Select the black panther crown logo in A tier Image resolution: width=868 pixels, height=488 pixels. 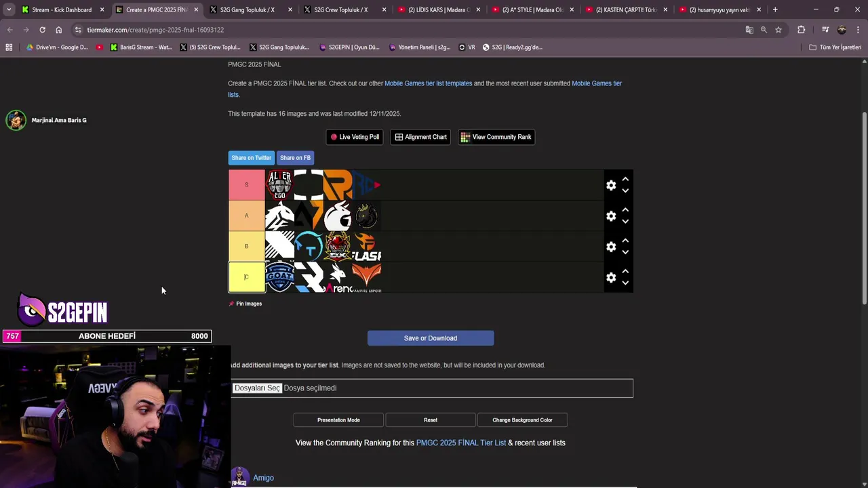[366, 216]
